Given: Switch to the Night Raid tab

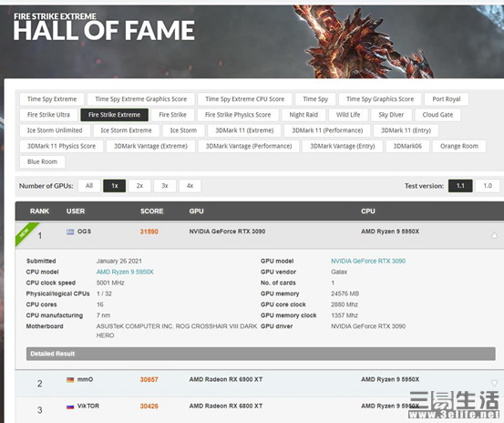Looking at the screenshot, I should tap(303, 115).
